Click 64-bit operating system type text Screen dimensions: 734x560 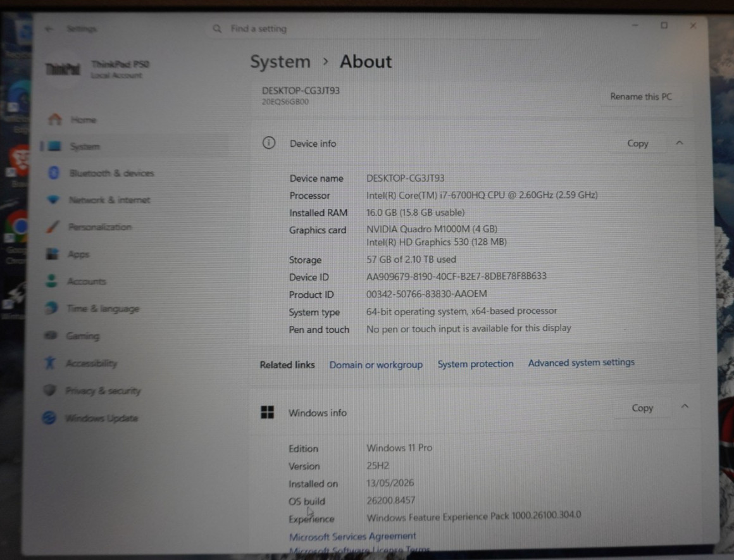point(461,311)
